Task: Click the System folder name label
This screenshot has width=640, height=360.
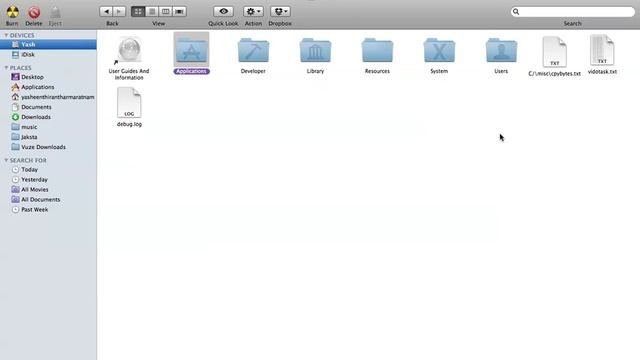Action: (x=439, y=71)
